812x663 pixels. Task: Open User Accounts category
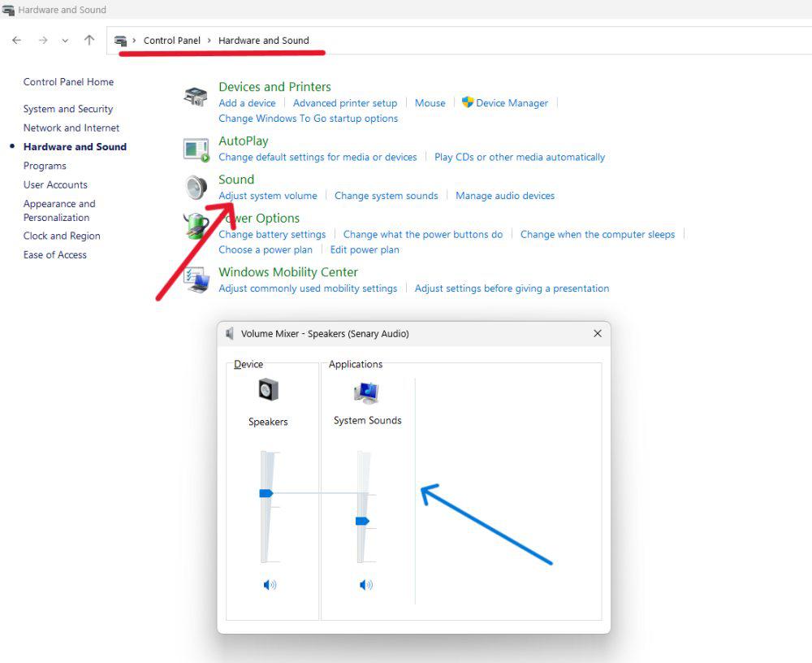click(55, 184)
